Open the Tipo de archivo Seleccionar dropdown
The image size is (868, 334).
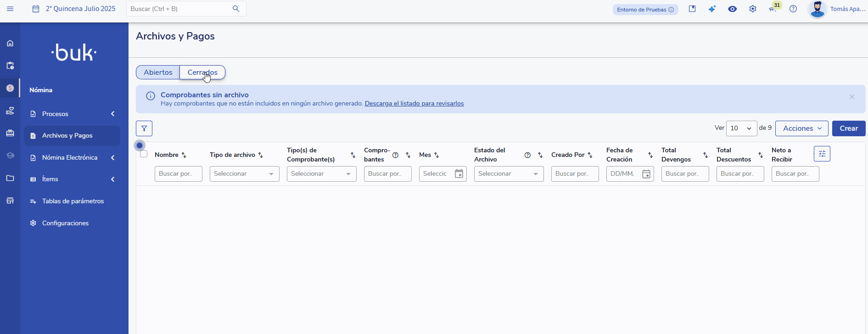click(244, 174)
